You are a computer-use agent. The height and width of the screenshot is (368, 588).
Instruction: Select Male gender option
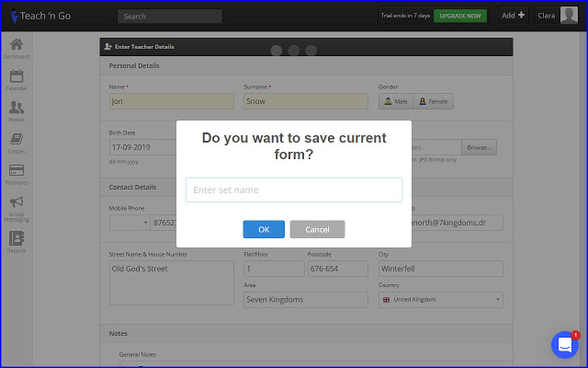[x=396, y=101]
